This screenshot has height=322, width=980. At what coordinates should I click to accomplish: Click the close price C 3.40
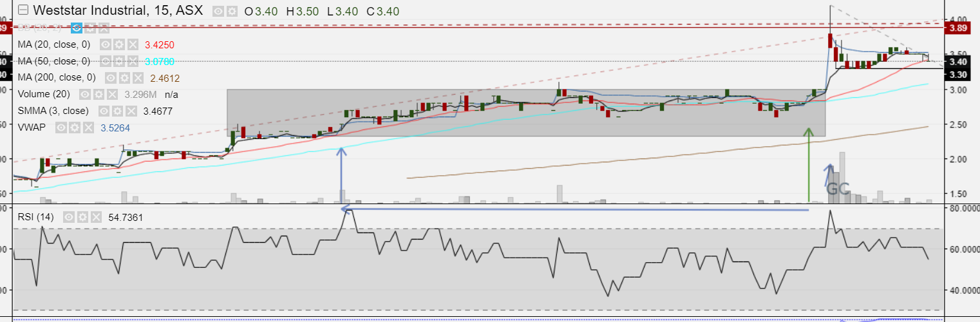click(x=383, y=11)
